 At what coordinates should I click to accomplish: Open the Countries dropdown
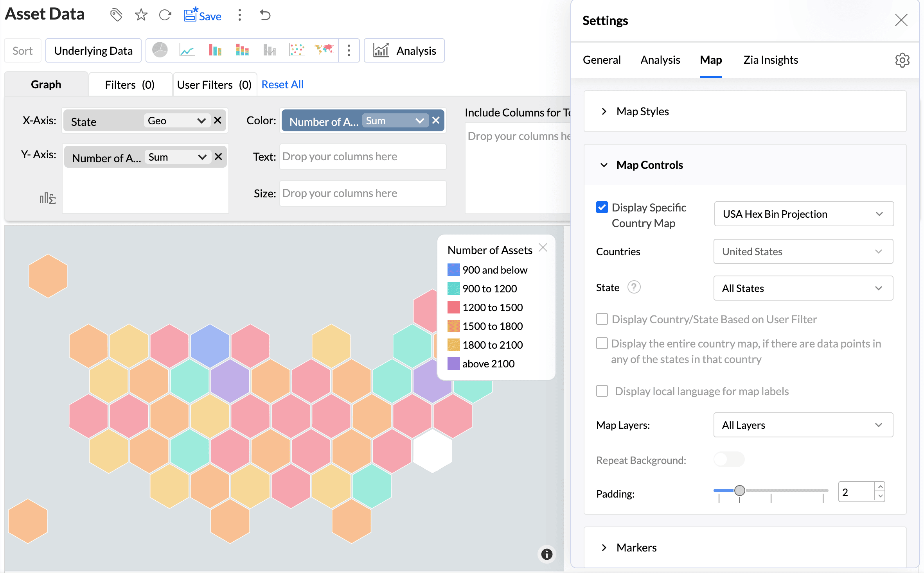click(803, 251)
